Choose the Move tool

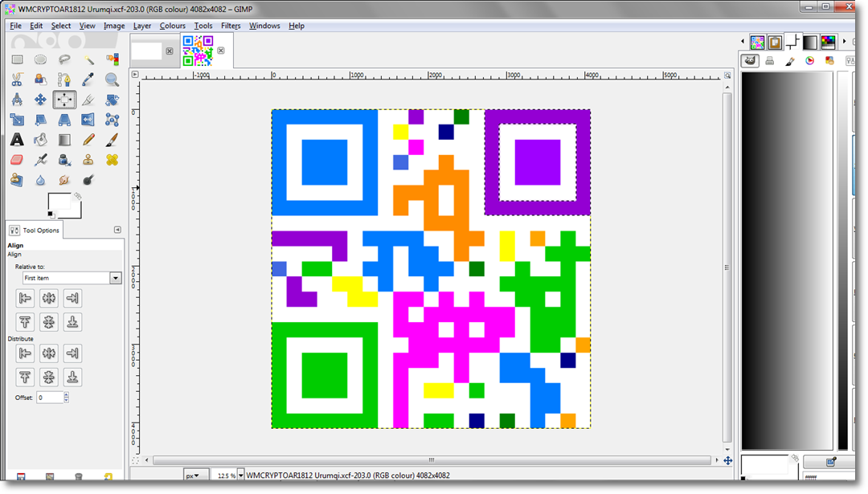[x=40, y=100]
